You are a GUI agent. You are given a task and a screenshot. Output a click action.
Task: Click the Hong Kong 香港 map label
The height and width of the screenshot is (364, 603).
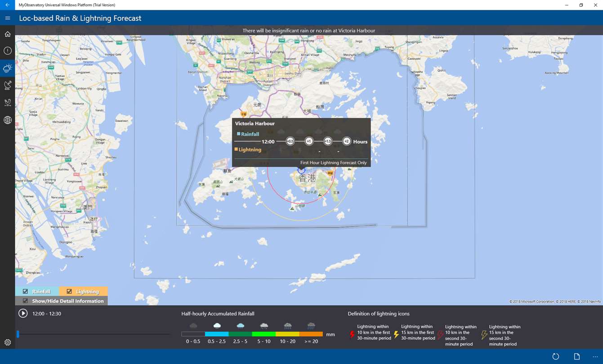[x=308, y=178]
